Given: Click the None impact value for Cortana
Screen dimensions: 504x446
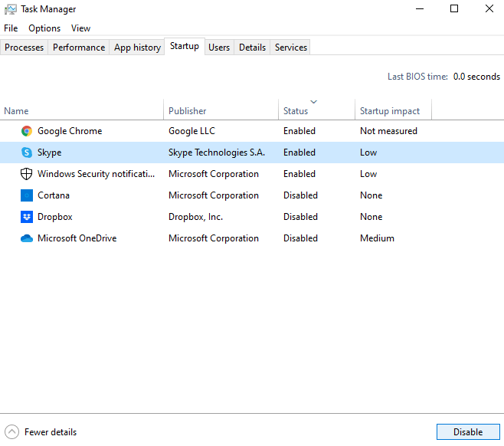Looking at the screenshot, I should point(371,195).
